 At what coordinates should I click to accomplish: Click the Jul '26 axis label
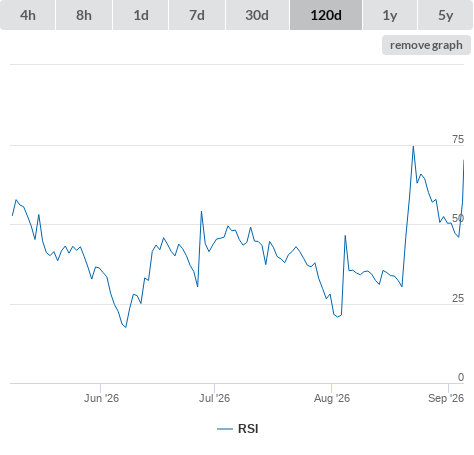pos(214,398)
